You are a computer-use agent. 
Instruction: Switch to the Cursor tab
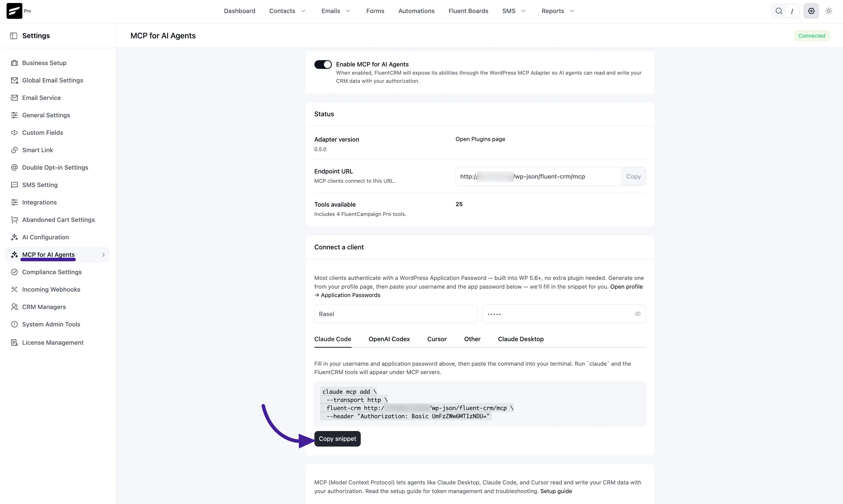[x=437, y=339]
